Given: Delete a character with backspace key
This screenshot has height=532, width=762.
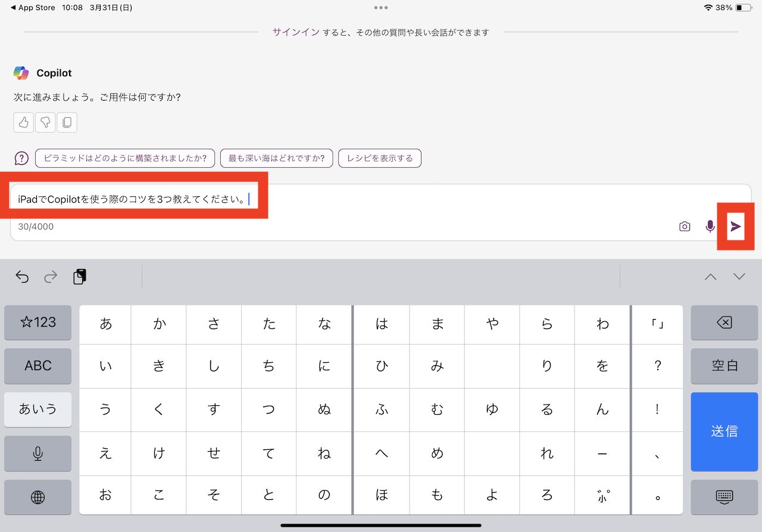Looking at the screenshot, I should (x=724, y=323).
